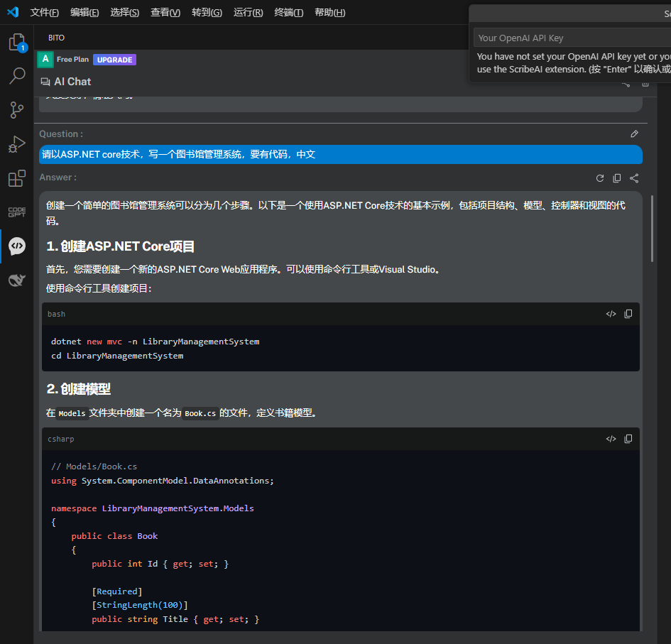Open the 编辑(E) menu
The width and height of the screenshot is (671, 644).
(84, 12)
